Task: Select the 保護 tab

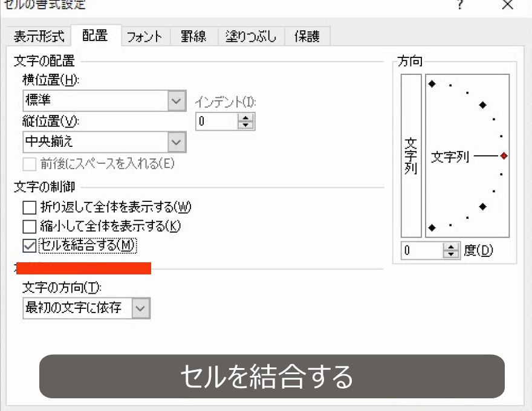Action: click(307, 36)
